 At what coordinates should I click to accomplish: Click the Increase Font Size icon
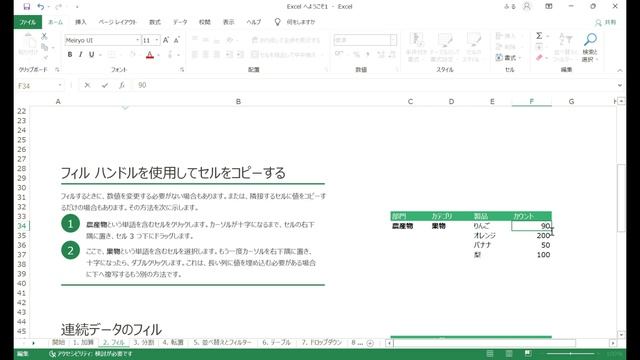[x=166, y=40]
